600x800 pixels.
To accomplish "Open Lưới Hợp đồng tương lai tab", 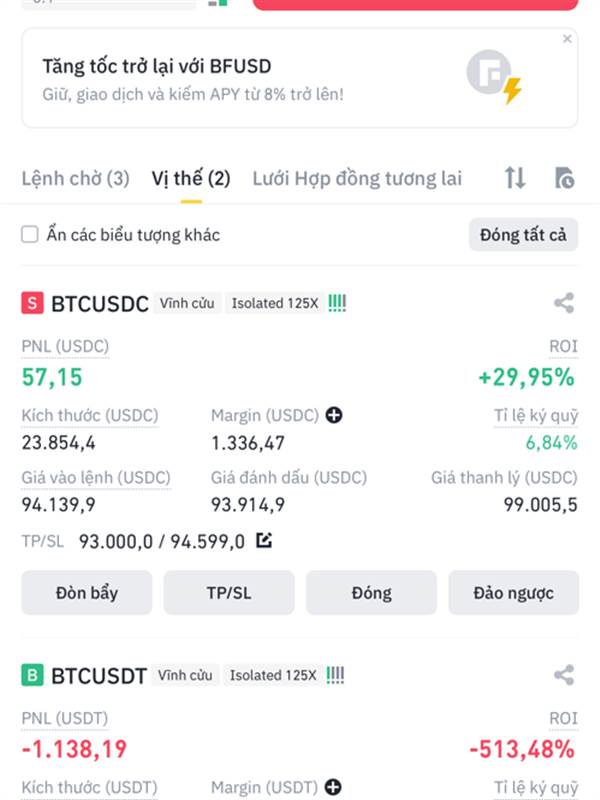I will pos(357,179).
